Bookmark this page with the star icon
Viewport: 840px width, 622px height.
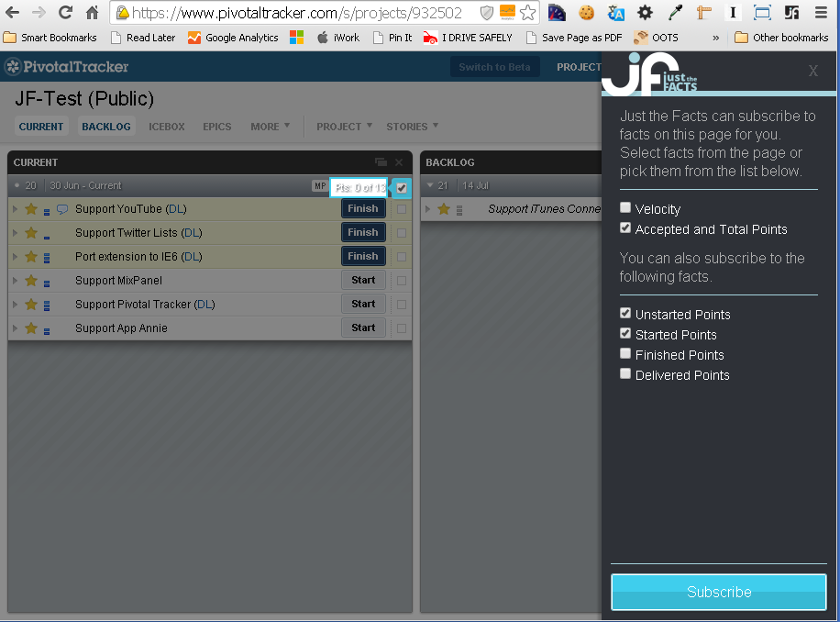pyautogui.click(x=527, y=12)
